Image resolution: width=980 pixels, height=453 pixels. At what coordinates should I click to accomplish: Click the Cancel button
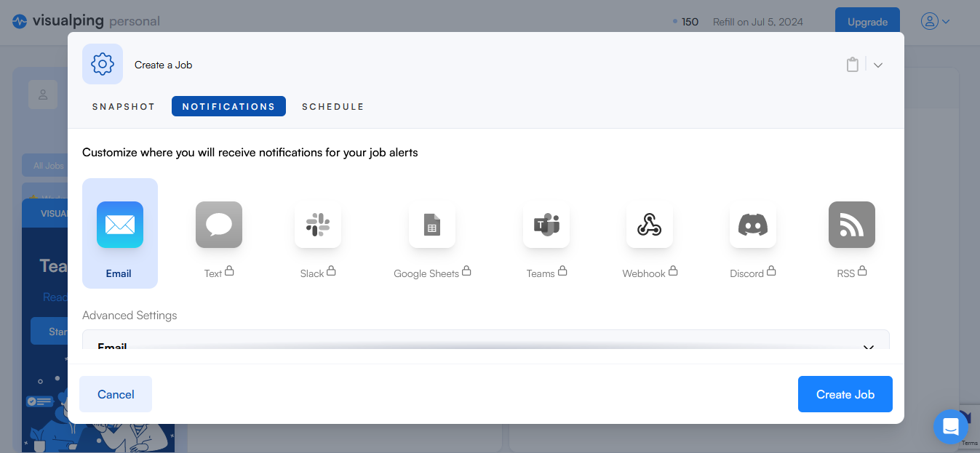pos(116,394)
